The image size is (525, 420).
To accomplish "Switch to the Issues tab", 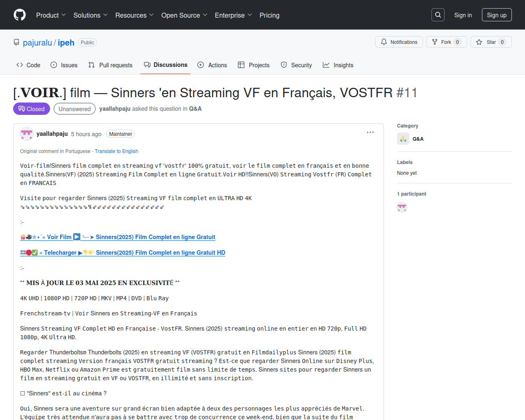I will [64, 65].
